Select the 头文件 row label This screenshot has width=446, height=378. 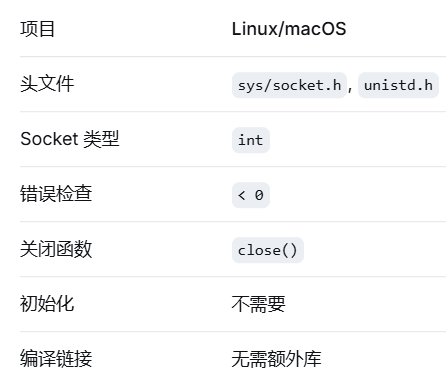pyautogui.click(x=47, y=84)
